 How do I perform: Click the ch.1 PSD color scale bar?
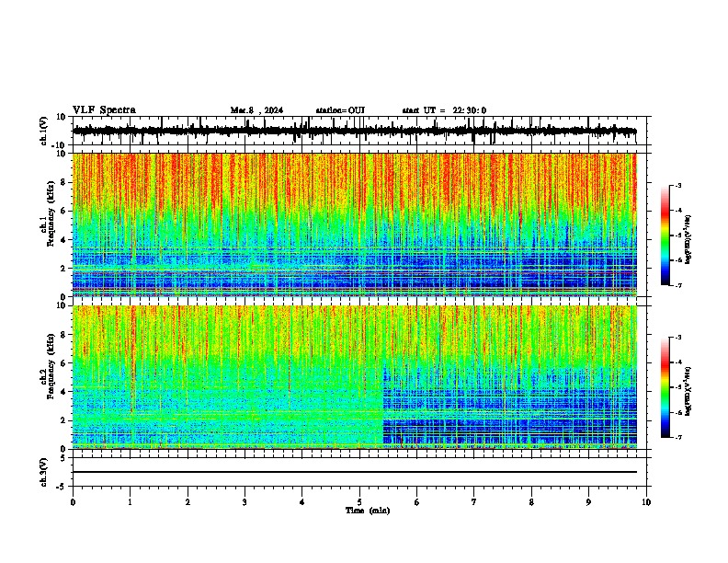point(665,236)
